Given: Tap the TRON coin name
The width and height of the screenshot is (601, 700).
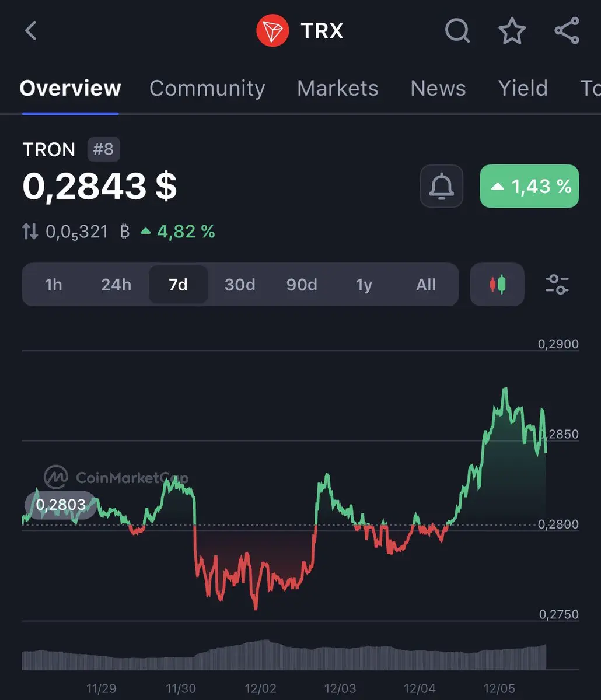Looking at the screenshot, I should click(x=49, y=150).
